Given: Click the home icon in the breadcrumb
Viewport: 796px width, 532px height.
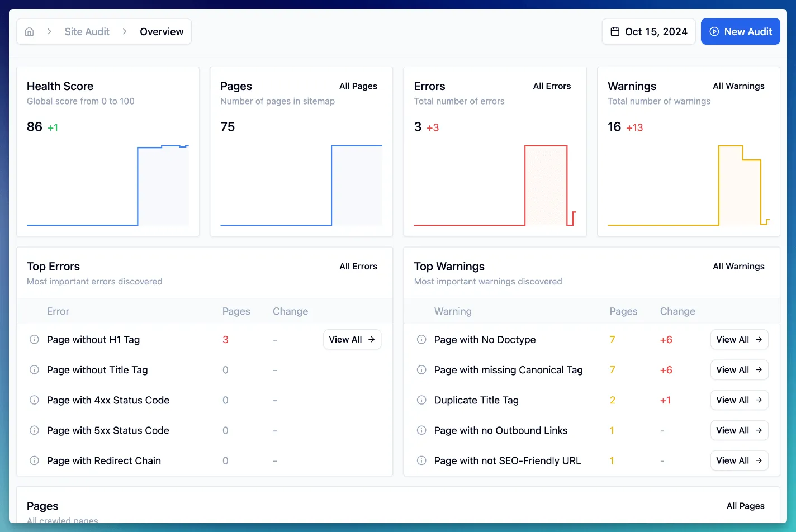Looking at the screenshot, I should (x=29, y=31).
